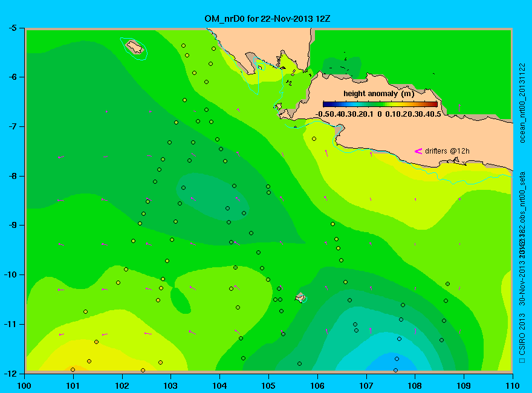The height and width of the screenshot is (393, 532).
Task: Click x-axis label 110
Action: click(x=513, y=386)
